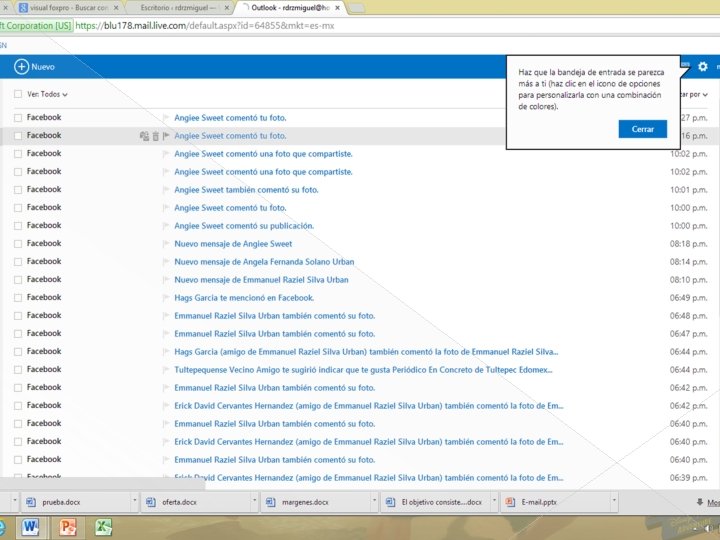Tick checkbox for Hags Garcia te mencionó email

pyautogui.click(x=18, y=298)
